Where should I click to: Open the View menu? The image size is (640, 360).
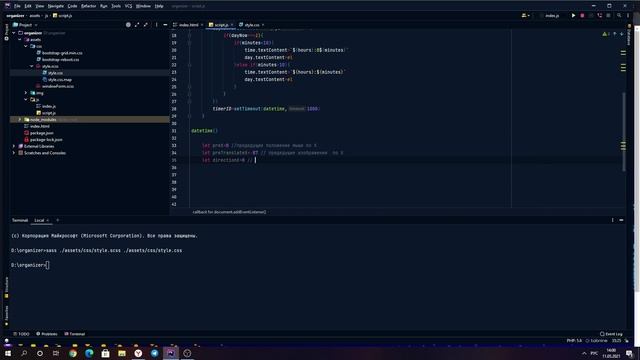click(x=40, y=6)
